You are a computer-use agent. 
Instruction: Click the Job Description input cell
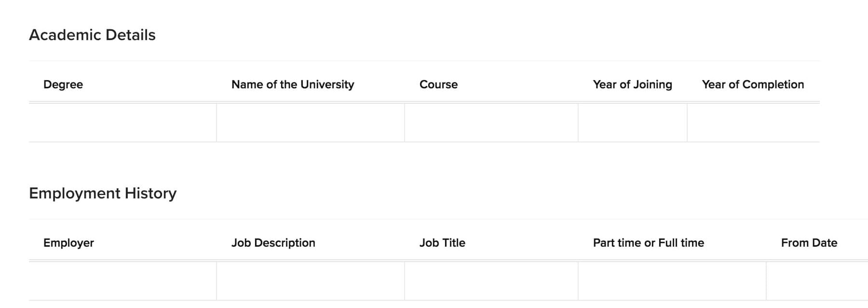[x=311, y=281]
